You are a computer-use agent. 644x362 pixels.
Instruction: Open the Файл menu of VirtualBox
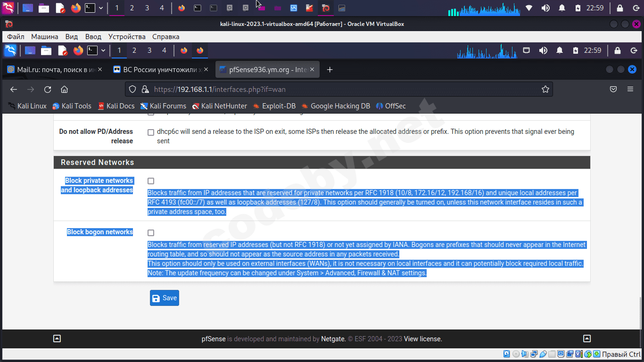pos(16,36)
